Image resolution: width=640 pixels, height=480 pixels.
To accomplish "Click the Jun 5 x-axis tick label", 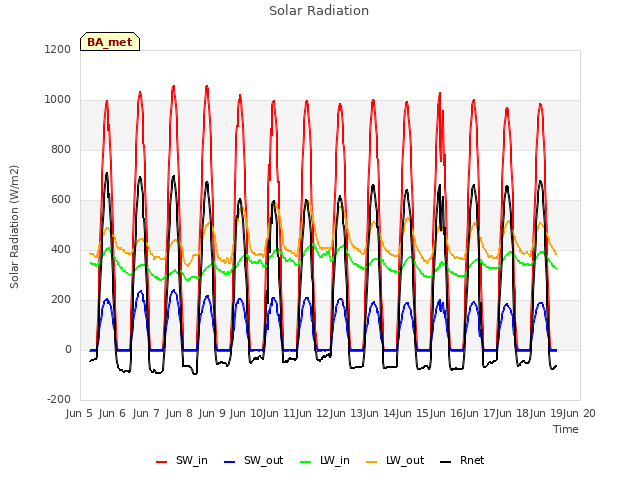I will 79,413.
